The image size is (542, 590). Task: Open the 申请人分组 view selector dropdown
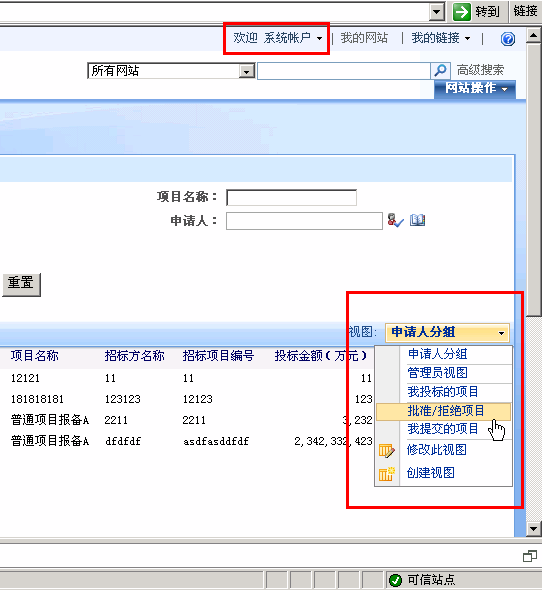pyautogui.click(x=448, y=332)
